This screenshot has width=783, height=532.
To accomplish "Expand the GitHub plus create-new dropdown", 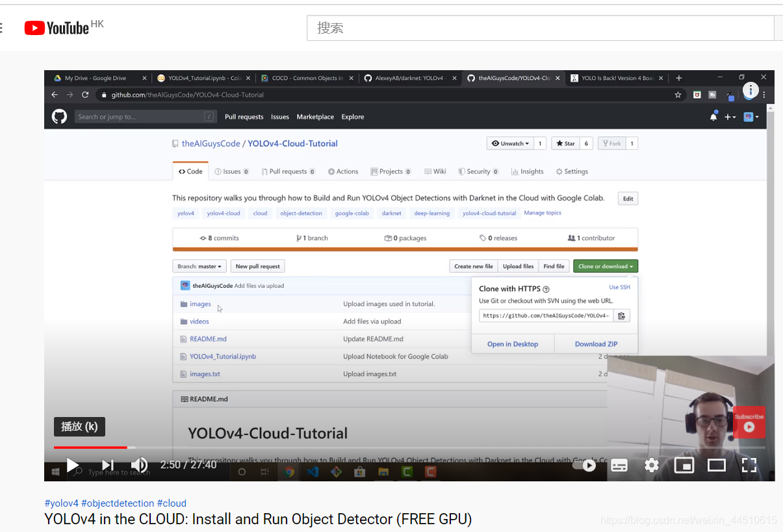I will pos(730,117).
